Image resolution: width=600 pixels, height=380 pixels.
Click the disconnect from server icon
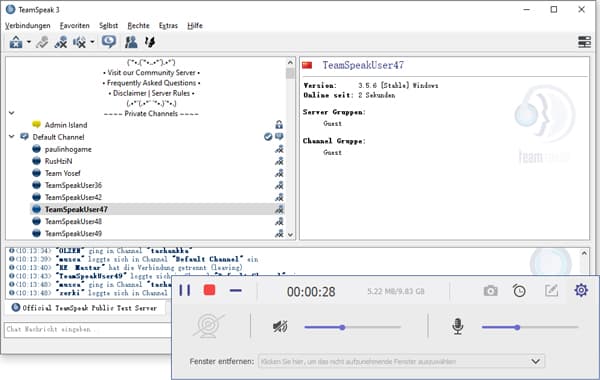click(42, 42)
